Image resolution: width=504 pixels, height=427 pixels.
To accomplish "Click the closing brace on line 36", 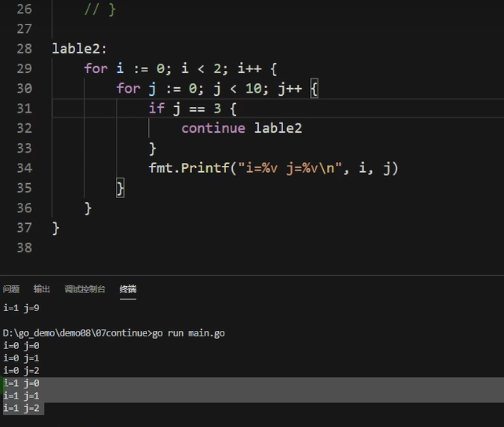I will pyautogui.click(x=88, y=209).
